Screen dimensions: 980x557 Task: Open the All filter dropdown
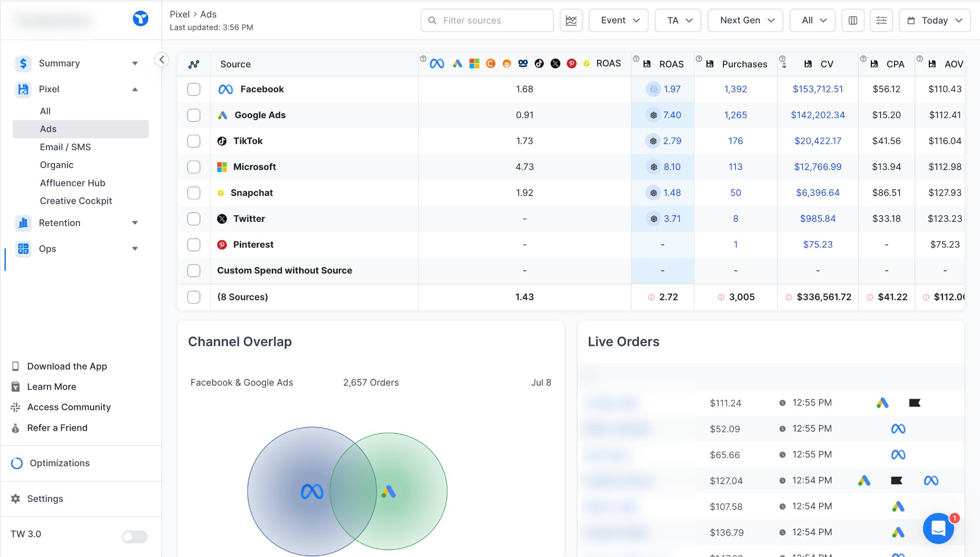click(812, 20)
